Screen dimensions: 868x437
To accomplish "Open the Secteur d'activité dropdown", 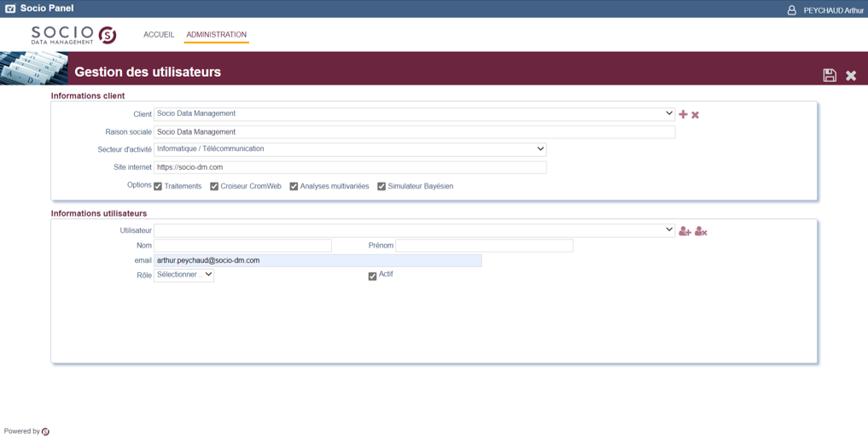I will pos(350,149).
